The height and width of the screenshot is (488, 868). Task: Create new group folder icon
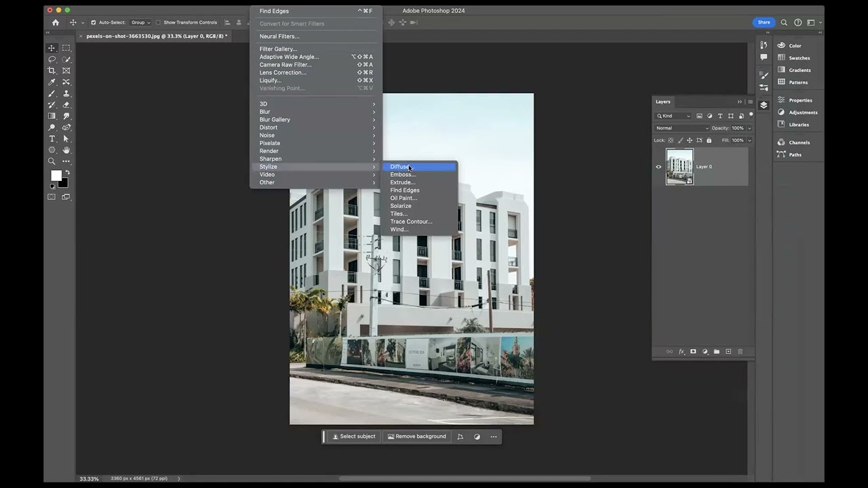(717, 352)
